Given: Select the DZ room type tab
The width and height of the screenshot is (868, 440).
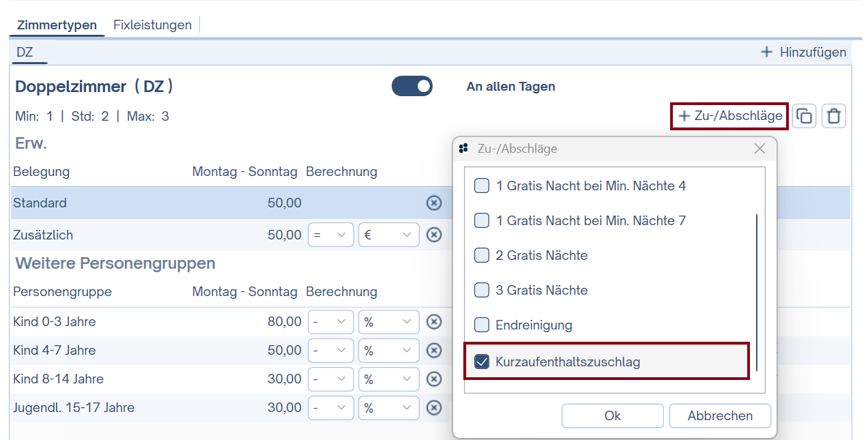Looking at the screenshot, I should click(25, 53).
